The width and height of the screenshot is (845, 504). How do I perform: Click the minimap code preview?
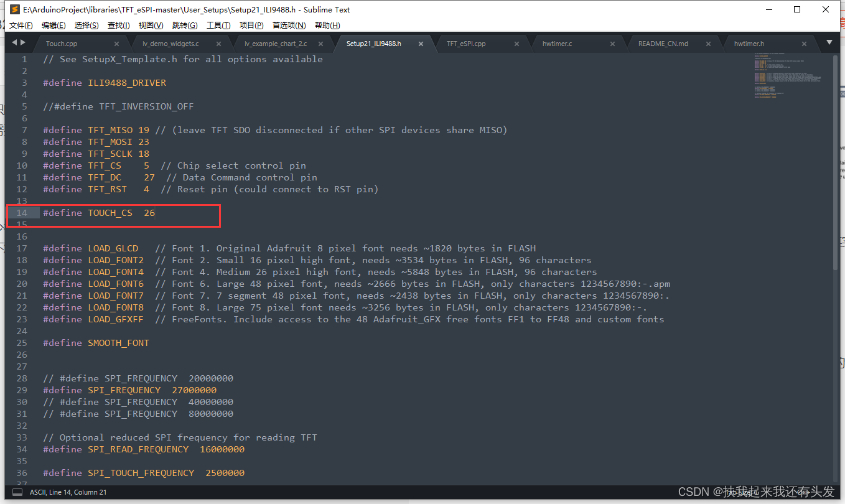787,76
